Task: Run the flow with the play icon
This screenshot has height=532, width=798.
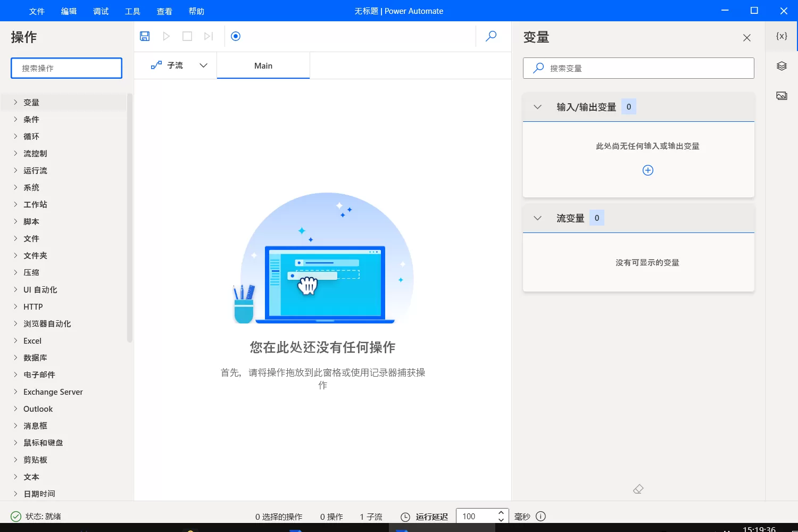Action: [x=166, y=36]
